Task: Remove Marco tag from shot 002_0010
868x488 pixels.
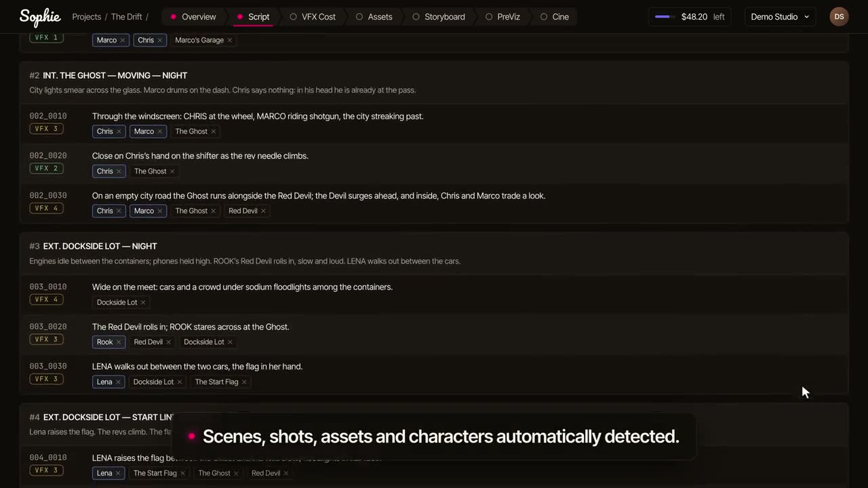Action: coord(160,131)
